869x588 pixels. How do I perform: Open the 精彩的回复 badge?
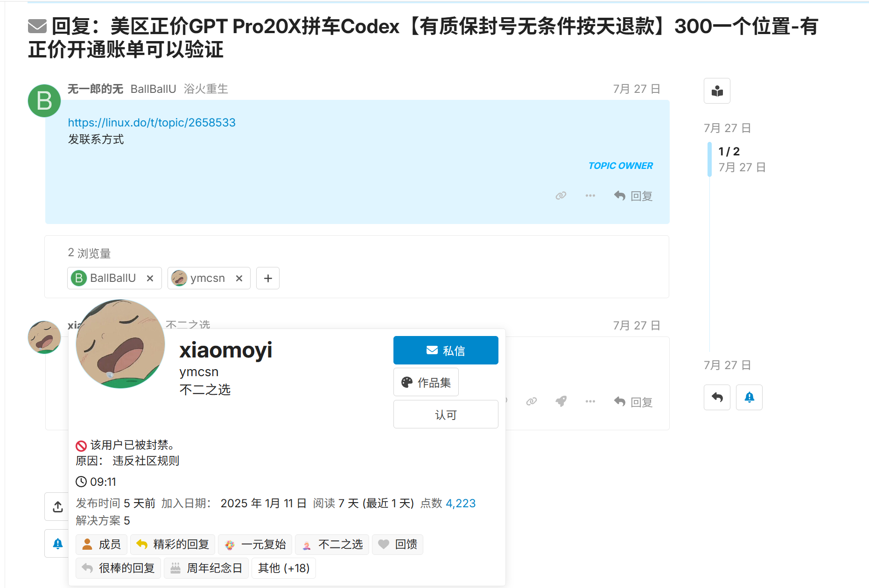pyautogui.click(x=173, y=544)
